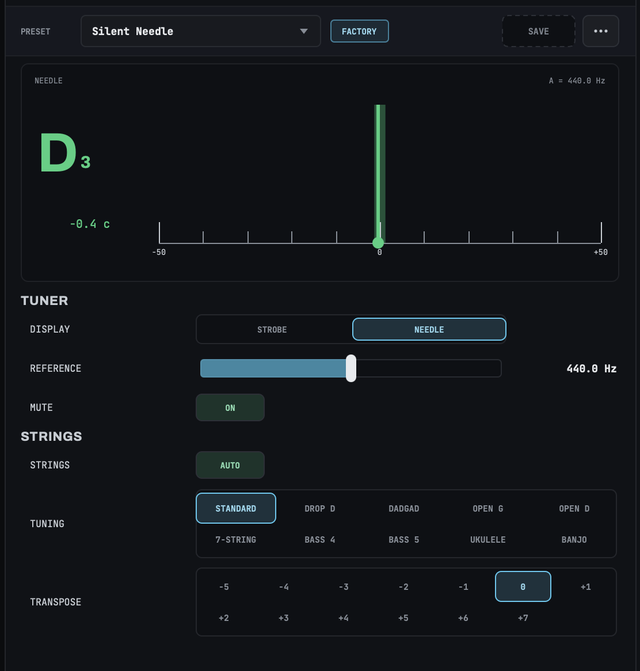
Task: Select 7-STRING tuning
Action: pos(236,540)
